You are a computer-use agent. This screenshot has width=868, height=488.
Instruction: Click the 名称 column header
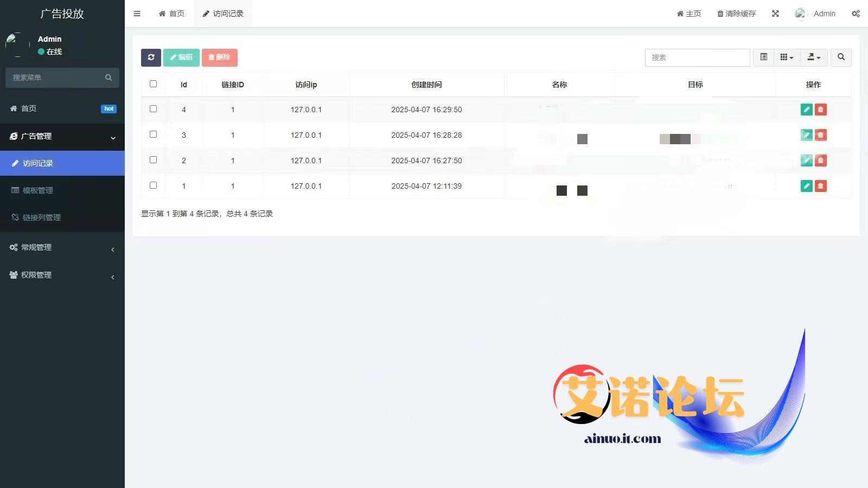coord(559,85)
